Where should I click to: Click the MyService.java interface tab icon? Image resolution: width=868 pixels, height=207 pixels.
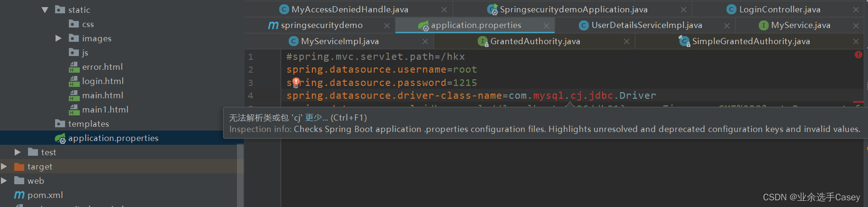pos(764,25)
